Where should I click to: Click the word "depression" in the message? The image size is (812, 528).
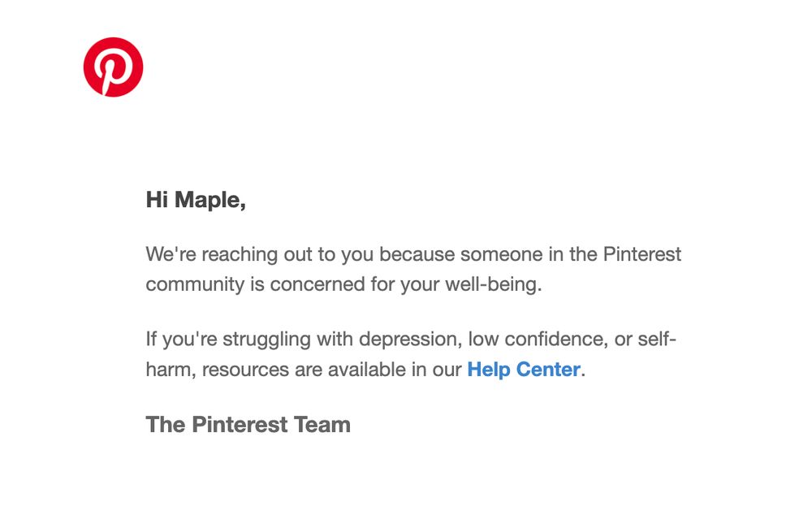(408, 339)
